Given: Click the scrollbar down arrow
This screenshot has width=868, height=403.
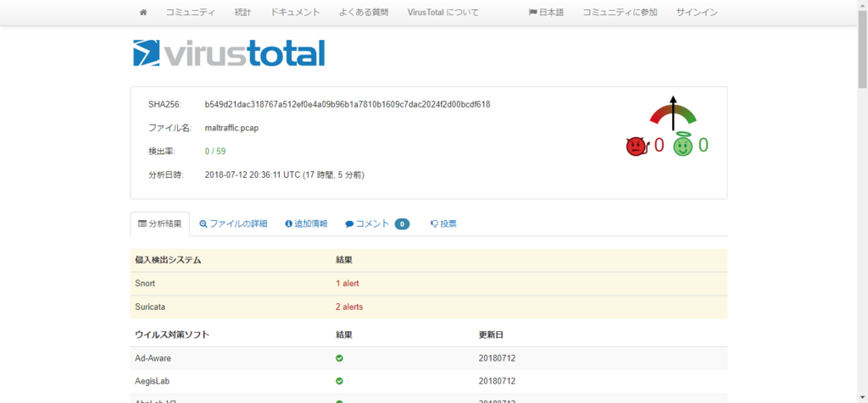Looking at the screenshot, I should point(862,397).
